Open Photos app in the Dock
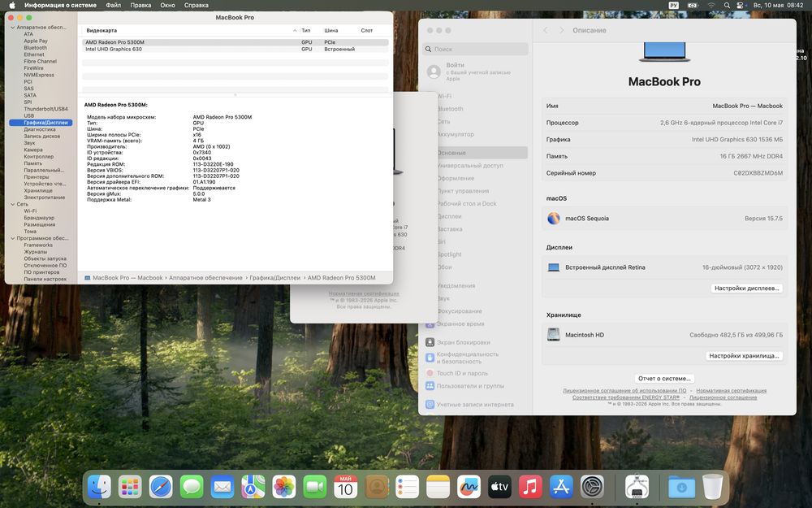The image size is (812, 508). tap(283, 487)
